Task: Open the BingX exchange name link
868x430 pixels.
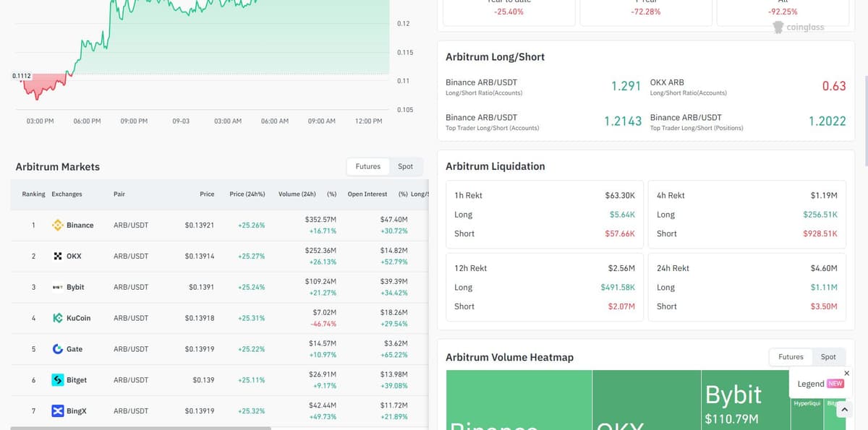Action: click(76, 411)
